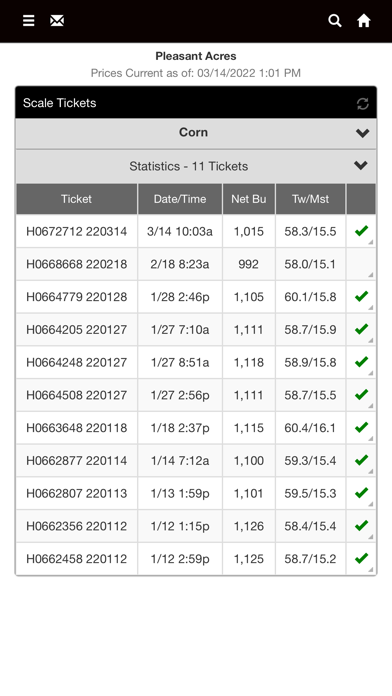392x696 pixels.
Task: Click the corner triangle on the H0662877 row
Action: tap(371, 471)
